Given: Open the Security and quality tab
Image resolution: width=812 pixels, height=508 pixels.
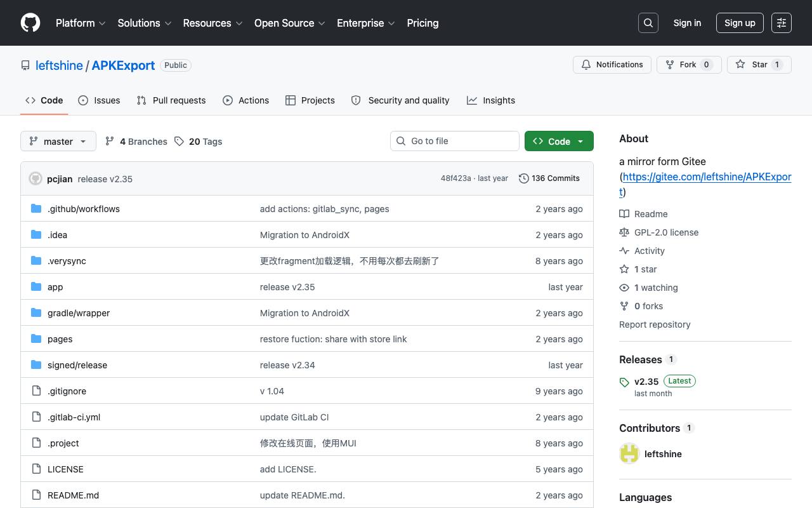Looking at the screenshot, I should (400, 100).
